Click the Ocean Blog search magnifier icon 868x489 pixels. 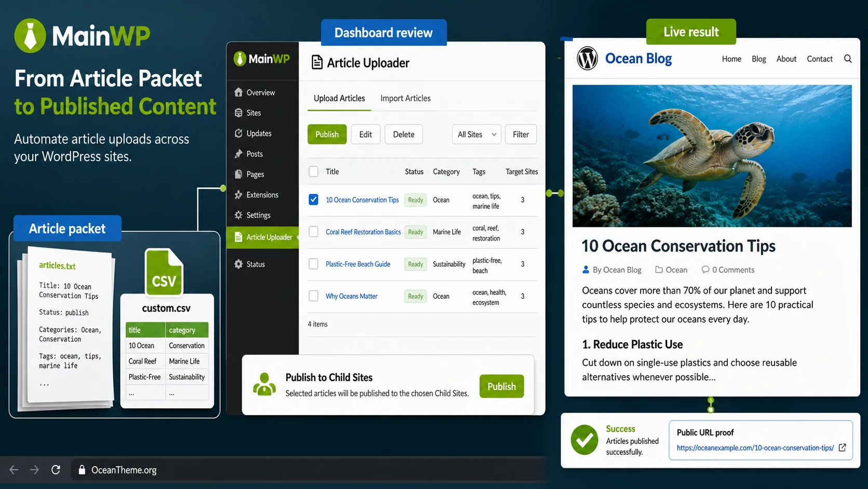(848, 59)
